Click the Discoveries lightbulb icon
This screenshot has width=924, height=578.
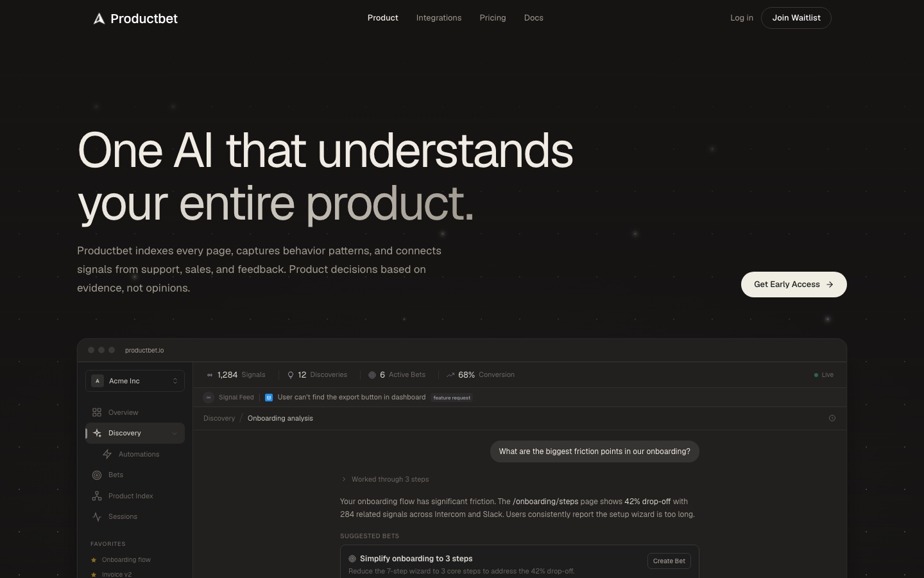[291, 375]
